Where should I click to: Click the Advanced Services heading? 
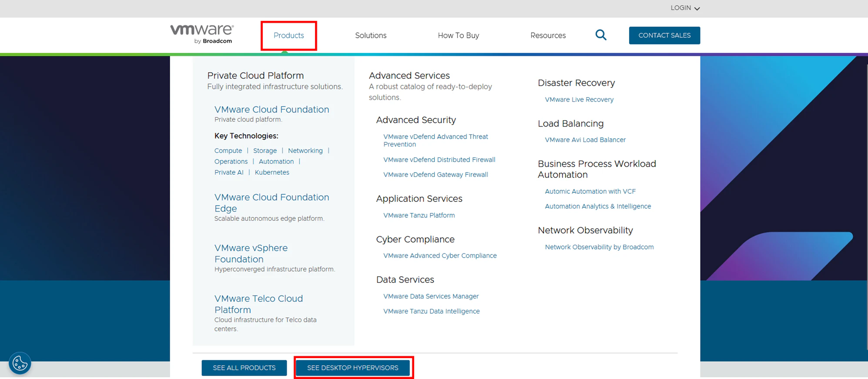point(409,76)
